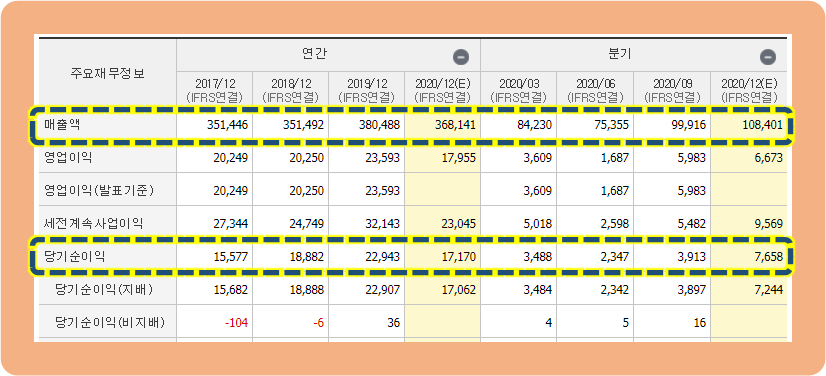Screen dimensions: 826x376
Task: Click the 세전계속사업이익 row label
Action: [x=93, y=223]
